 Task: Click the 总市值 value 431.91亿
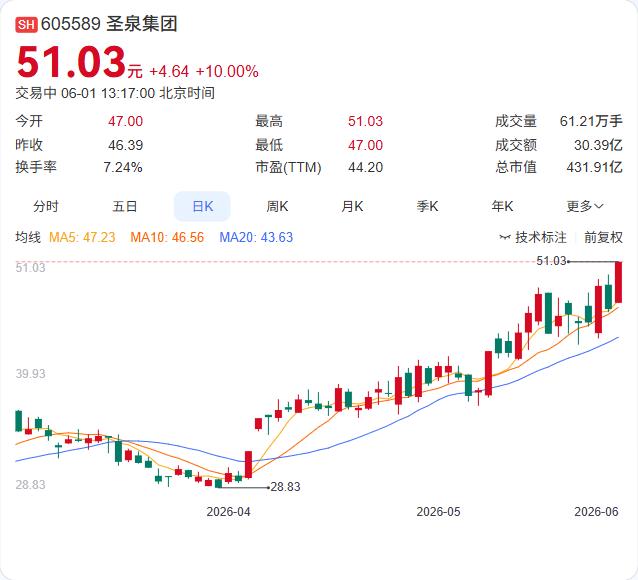(594, 167)
